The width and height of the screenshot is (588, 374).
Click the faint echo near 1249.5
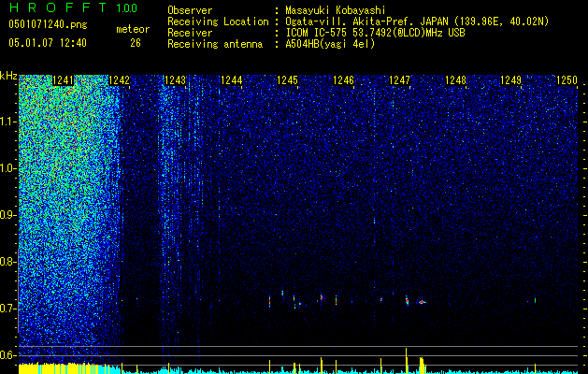click(535, 300)
